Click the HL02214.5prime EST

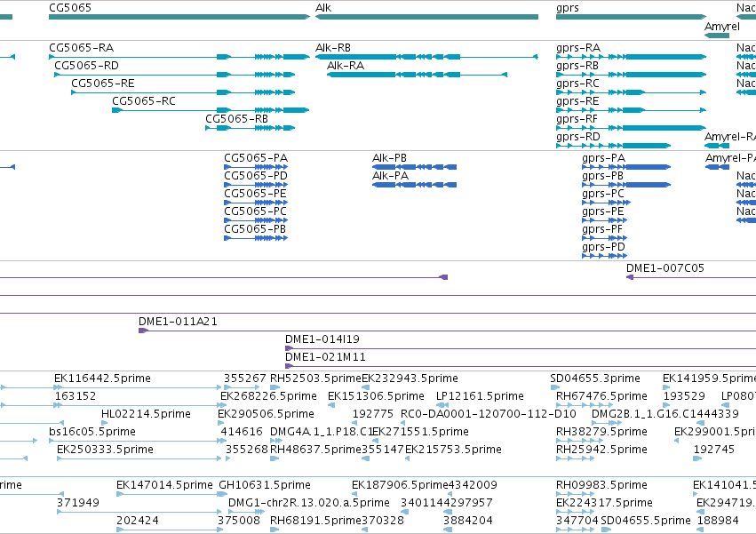point(105,423)
